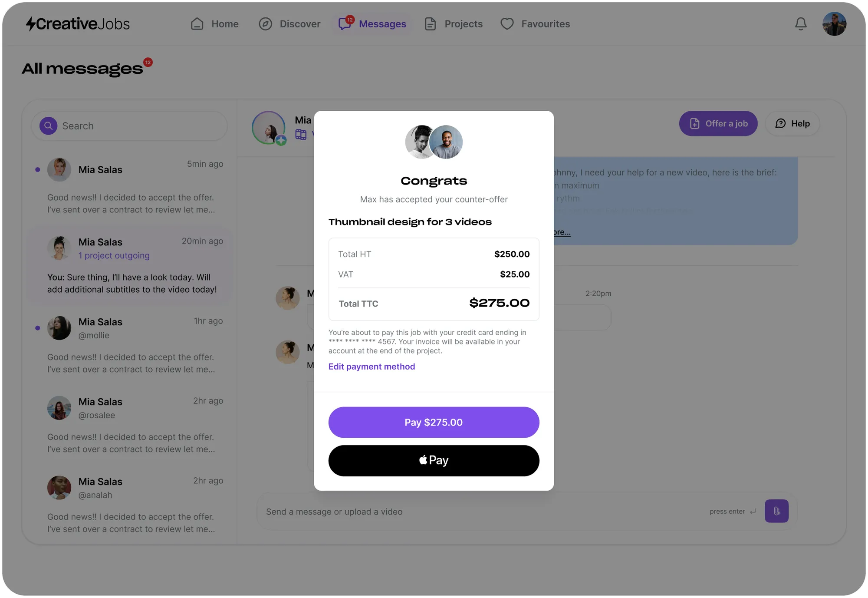Open the user profile avatar menu
The image size is (868, 598).
tap(834, 24)
